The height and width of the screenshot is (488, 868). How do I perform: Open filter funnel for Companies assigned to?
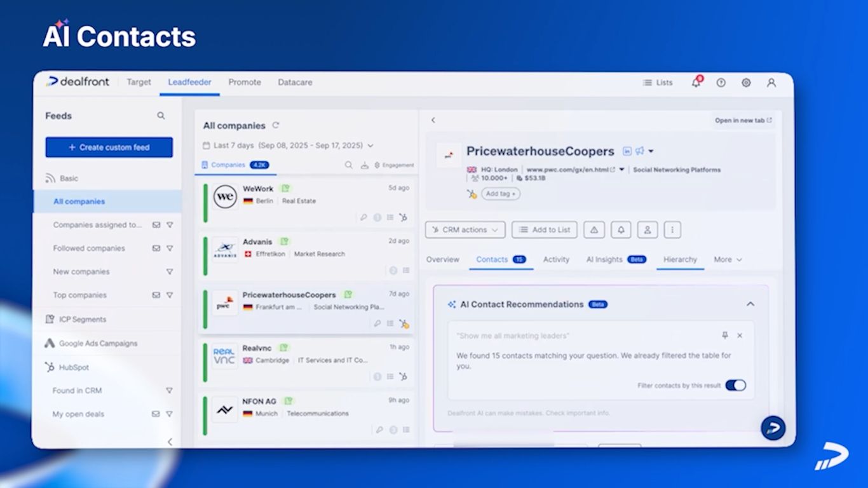(x=170, y=225)
